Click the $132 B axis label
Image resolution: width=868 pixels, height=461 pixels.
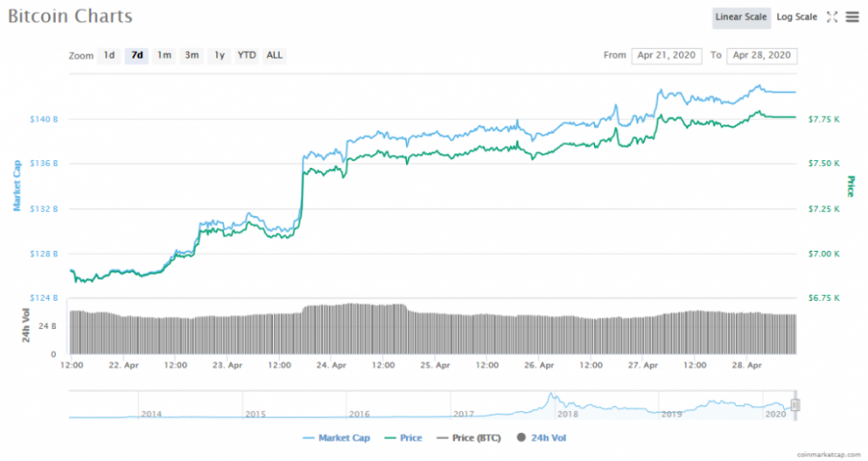(x=43, y=208)
